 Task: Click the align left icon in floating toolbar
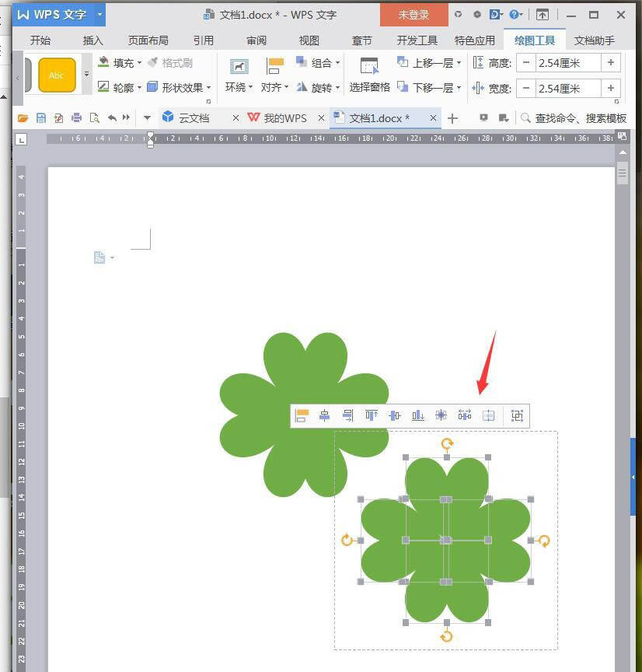[302, 415]
